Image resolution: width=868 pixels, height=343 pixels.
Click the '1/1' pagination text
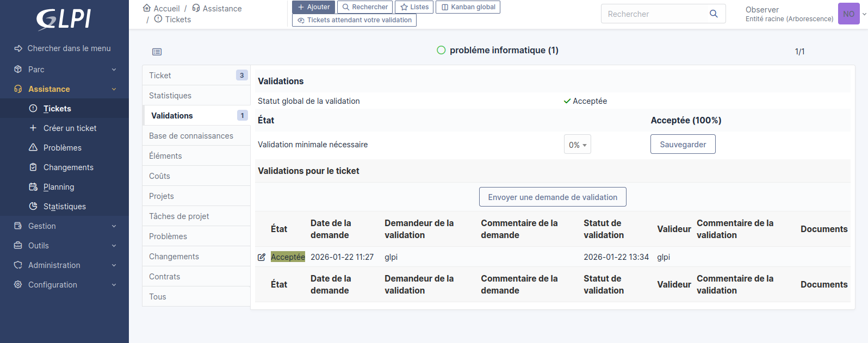tap(800, 52)
